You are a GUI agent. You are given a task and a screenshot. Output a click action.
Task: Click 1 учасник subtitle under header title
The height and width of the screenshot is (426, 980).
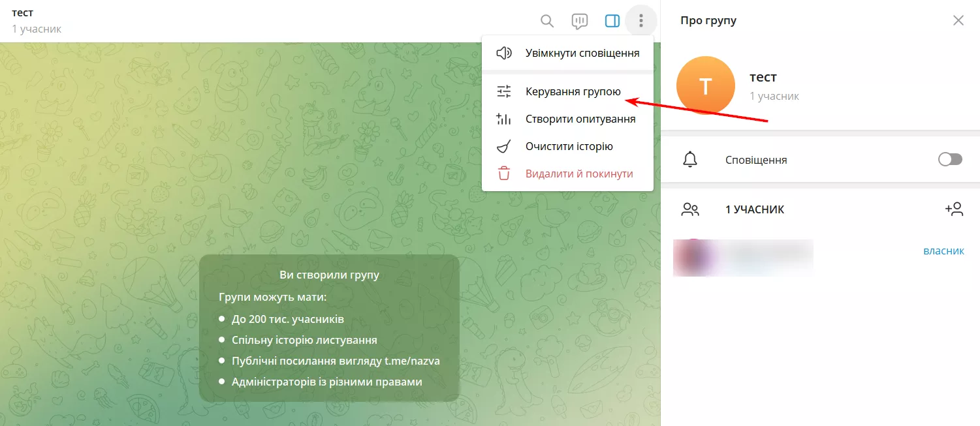point(37,29)
